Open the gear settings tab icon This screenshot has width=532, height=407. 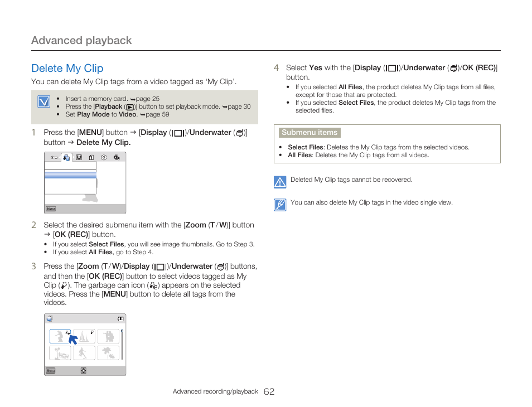[x=117, y=157]
